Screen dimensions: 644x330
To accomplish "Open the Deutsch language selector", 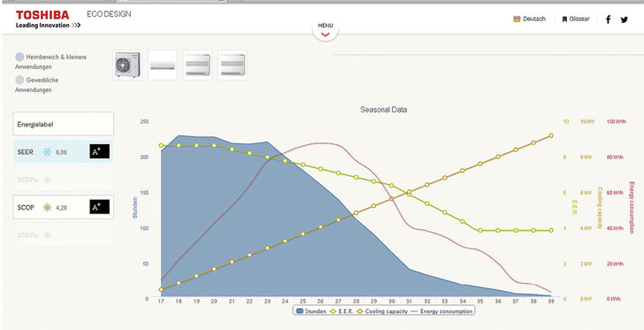I will 529,19.
